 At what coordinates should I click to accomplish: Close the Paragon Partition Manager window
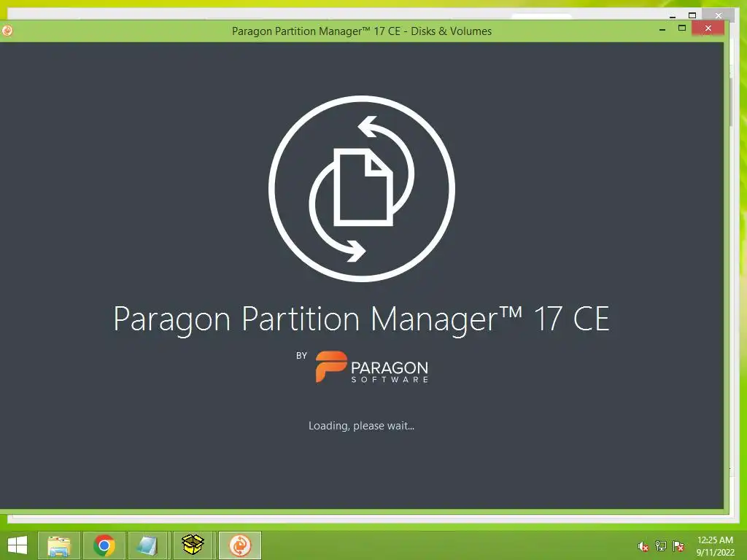point(708,28)
